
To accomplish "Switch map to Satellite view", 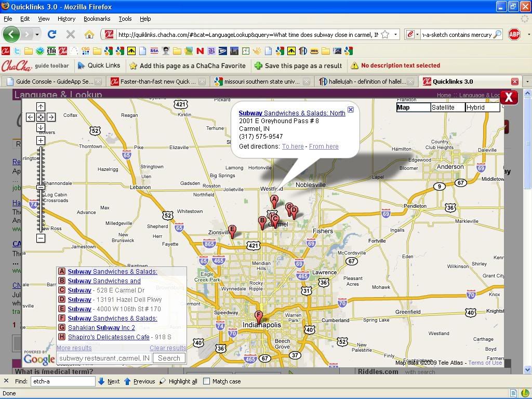I will (x=448, y=107).
